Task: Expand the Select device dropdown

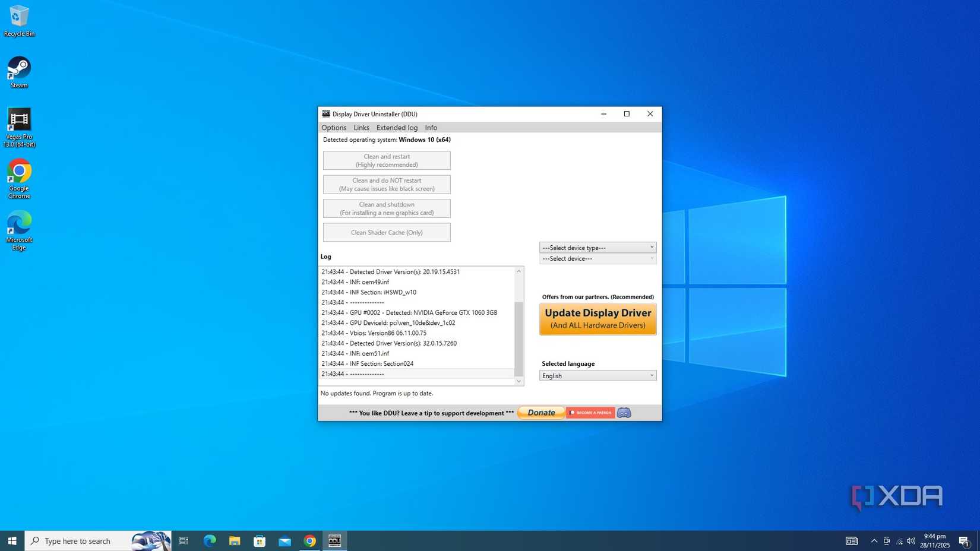Action: pos(598,259)
